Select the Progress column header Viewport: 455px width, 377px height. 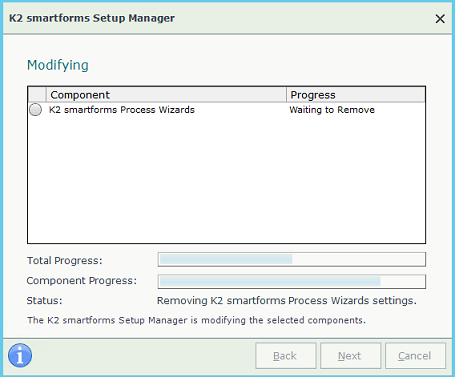356,95
